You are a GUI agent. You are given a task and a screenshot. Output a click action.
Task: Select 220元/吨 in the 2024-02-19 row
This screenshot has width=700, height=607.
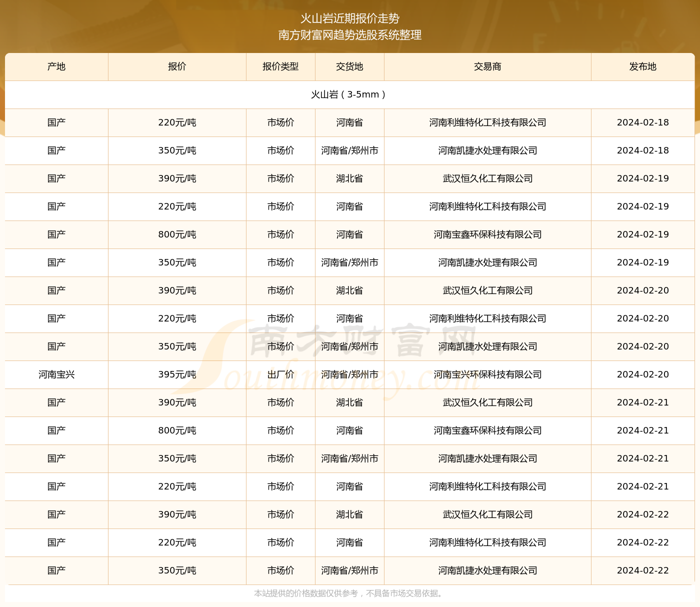(x=177, y=206)
